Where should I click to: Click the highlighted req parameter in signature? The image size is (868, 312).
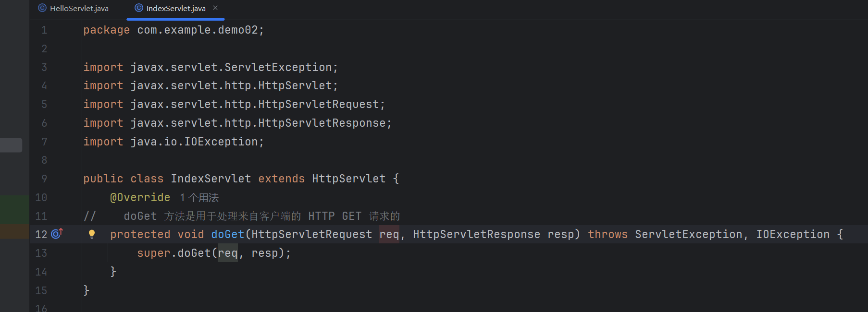[389, 234]
